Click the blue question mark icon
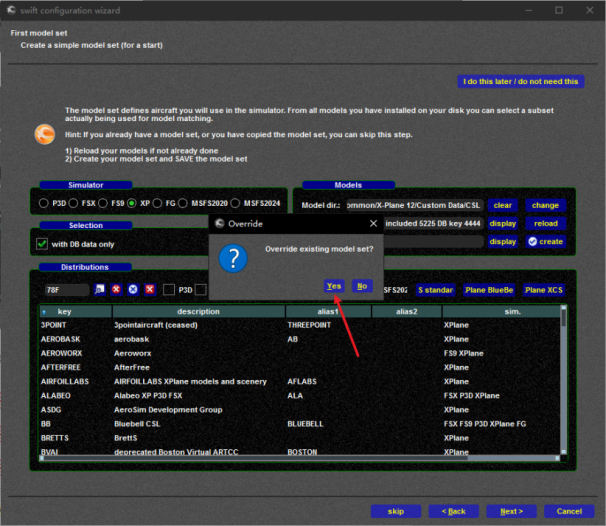 click(233, 259)
